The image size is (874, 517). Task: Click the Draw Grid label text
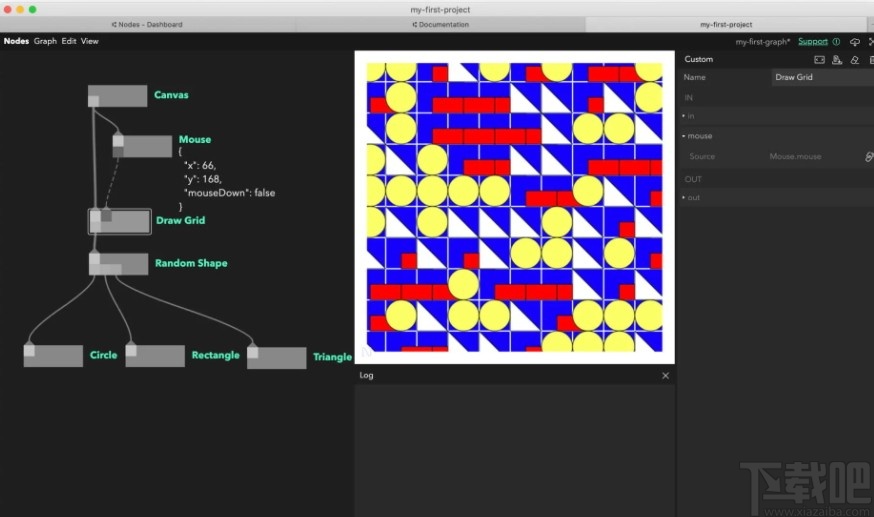pyautogui.click(x=181, y=221)
